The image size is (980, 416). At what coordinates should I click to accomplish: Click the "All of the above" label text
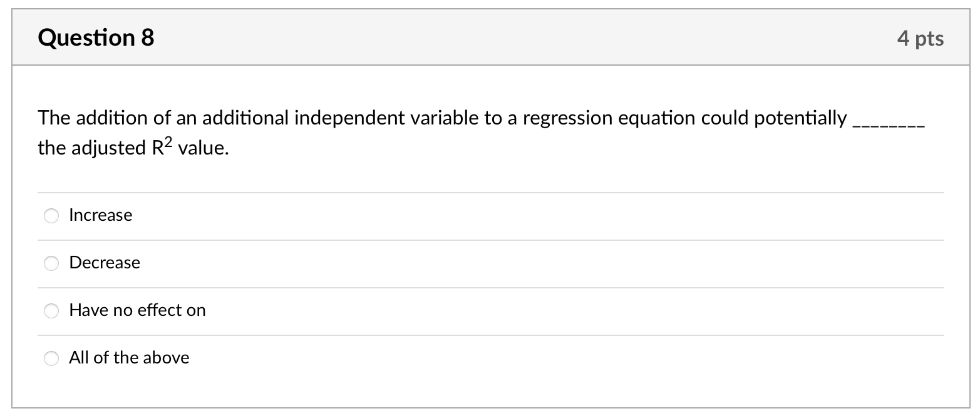pyautogui.click(x=129, y=358)
